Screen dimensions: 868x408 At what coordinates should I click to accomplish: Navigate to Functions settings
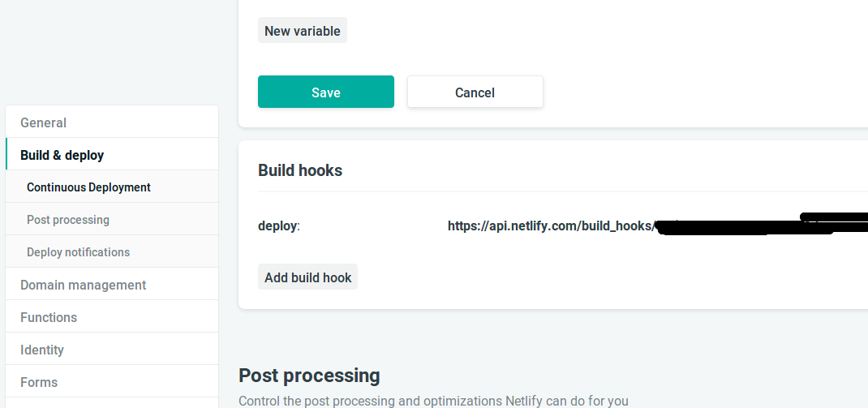pyautogui.click(x=49, y=317)
